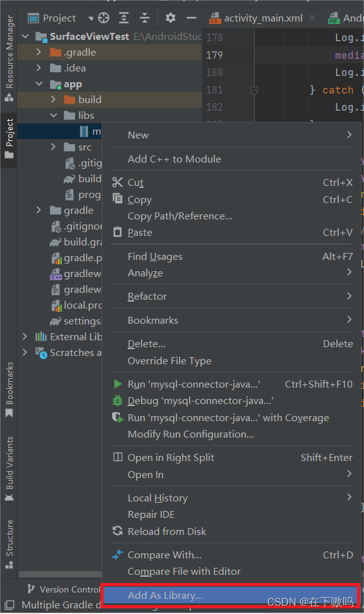This screenshot has width=364, height=614.
Task: Click the Expand All icon in Project toolbar
Action: pos(124,18)
